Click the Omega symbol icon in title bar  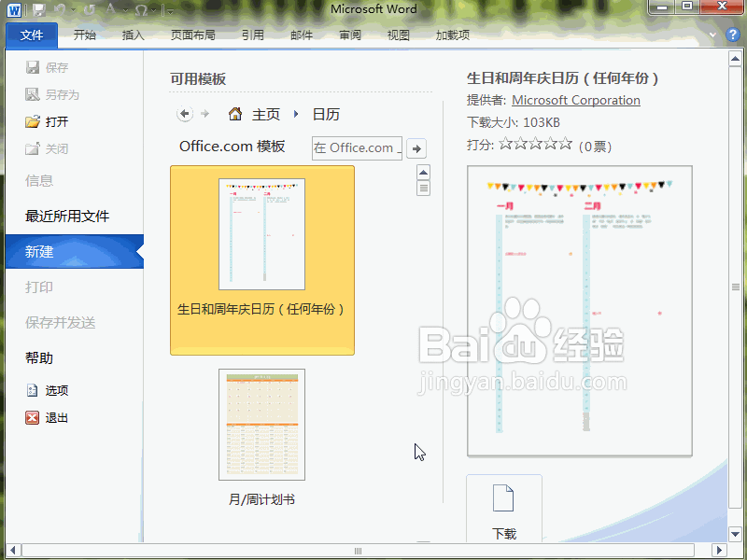coord(140,10)
